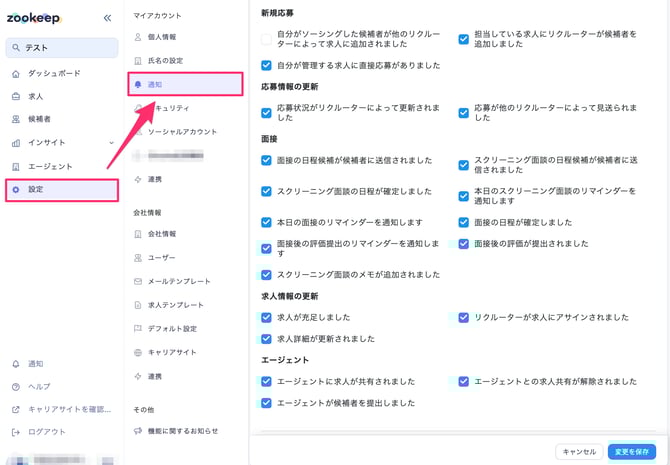Click the 変更を保存 button
This screenshot has width=670, height=465.
[632, 452]
